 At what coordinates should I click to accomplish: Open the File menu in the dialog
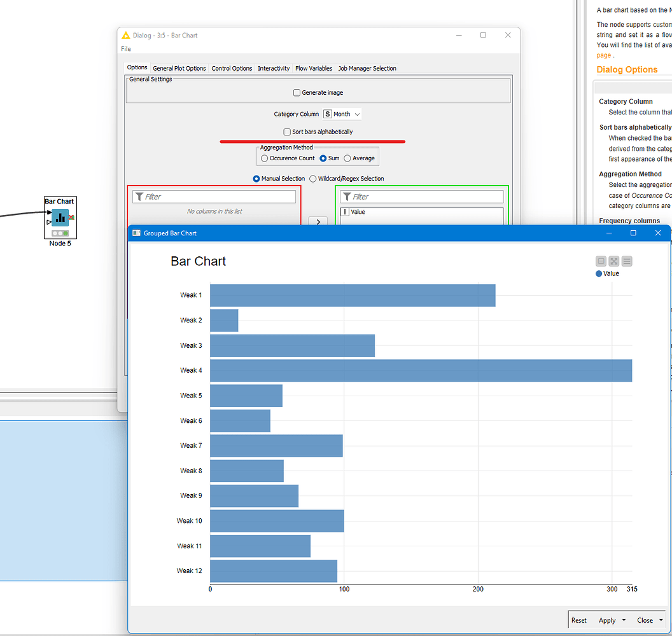tap(125, 48)
